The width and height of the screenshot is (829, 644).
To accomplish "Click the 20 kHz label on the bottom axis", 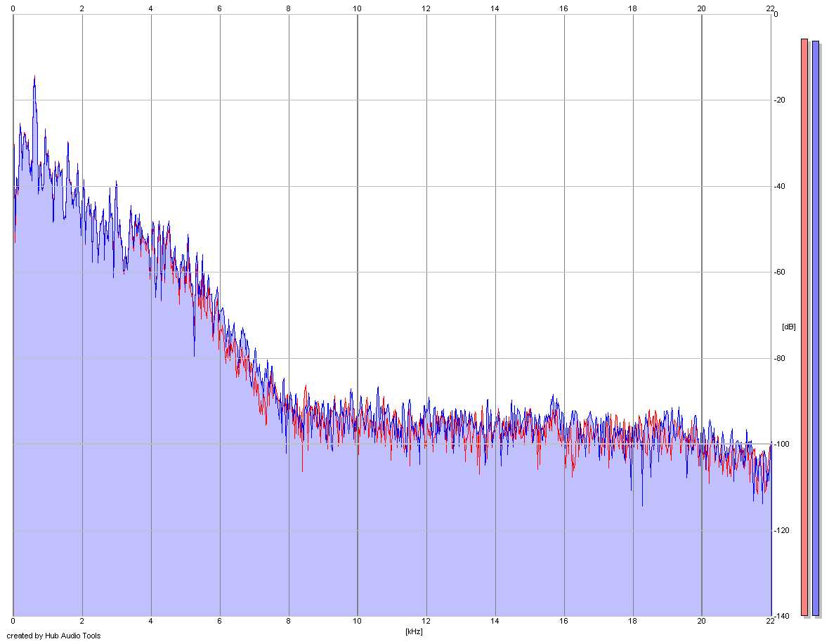I will pos(701,621).
